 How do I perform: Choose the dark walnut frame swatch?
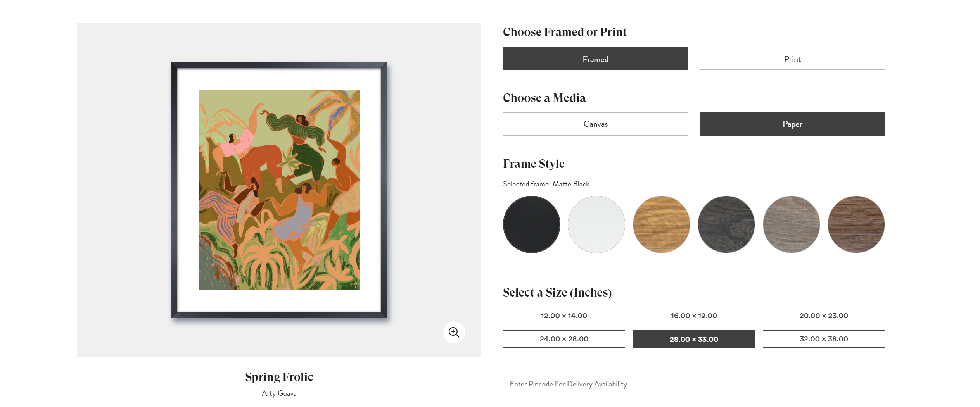coord(856,224)
